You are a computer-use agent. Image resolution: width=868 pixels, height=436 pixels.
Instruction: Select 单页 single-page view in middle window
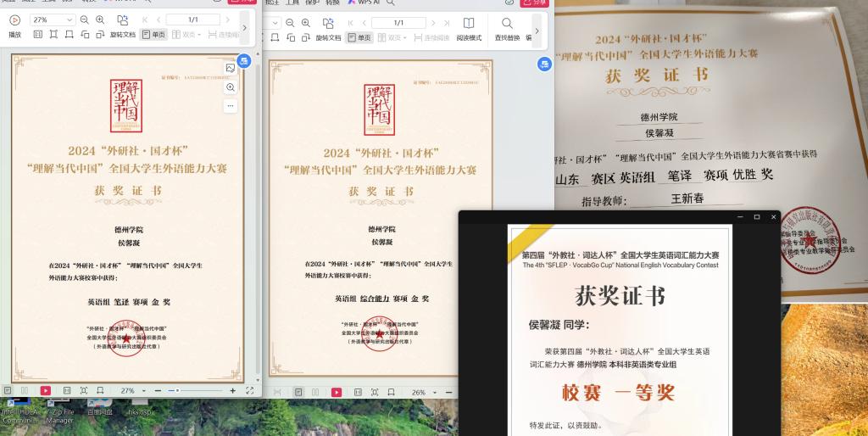359,37
